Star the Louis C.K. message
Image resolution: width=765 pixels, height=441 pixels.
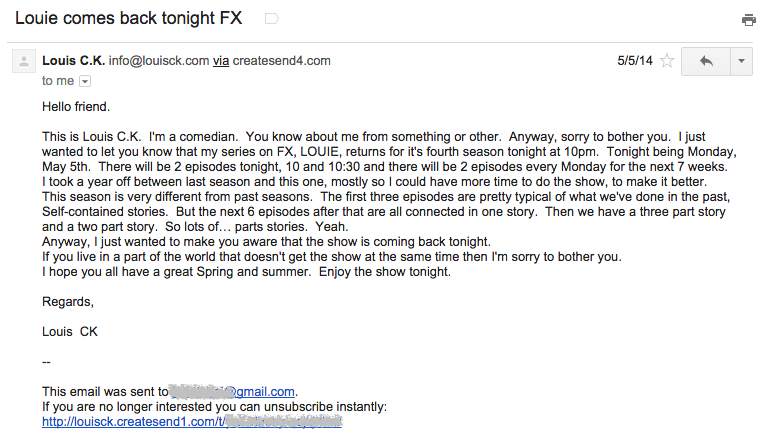pyautogui.click(x=666, y=61)
